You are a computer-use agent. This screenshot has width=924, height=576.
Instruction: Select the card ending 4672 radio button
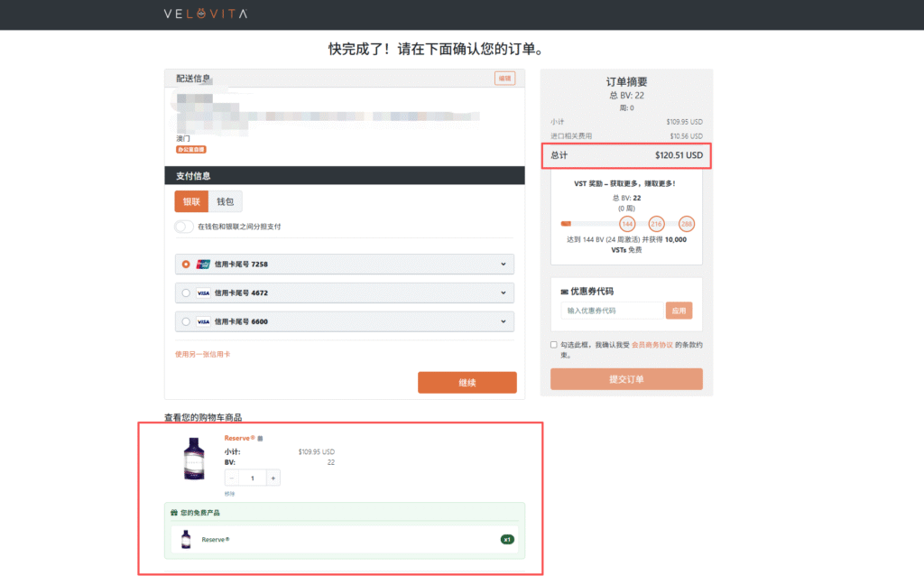point(188,292)
